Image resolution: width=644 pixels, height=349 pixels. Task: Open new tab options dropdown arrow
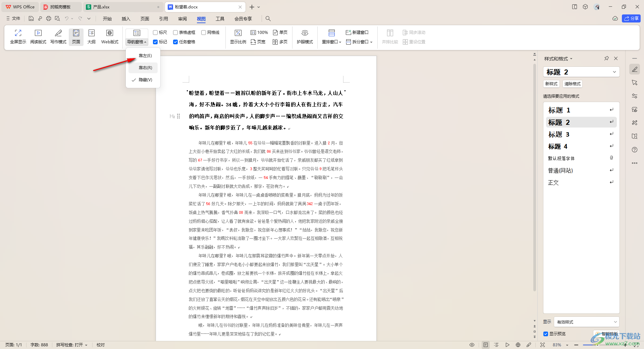[x=259, y=7]
